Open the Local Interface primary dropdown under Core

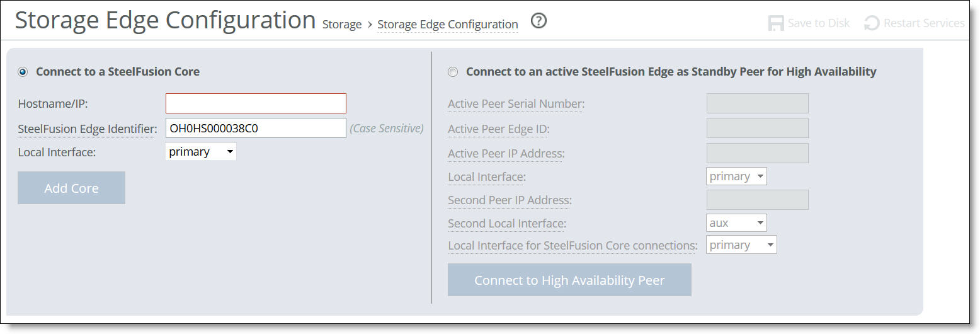(x=200, y=152)
